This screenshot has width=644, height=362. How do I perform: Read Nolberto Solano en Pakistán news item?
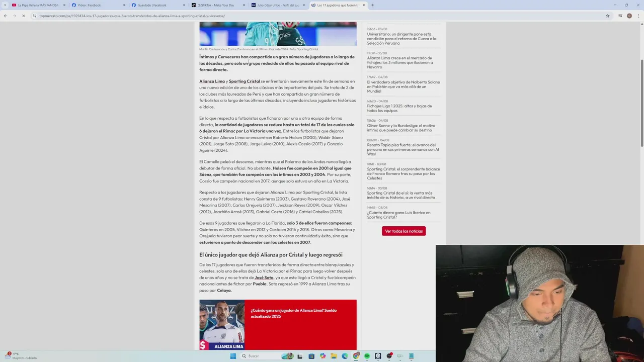coord(404,86)
